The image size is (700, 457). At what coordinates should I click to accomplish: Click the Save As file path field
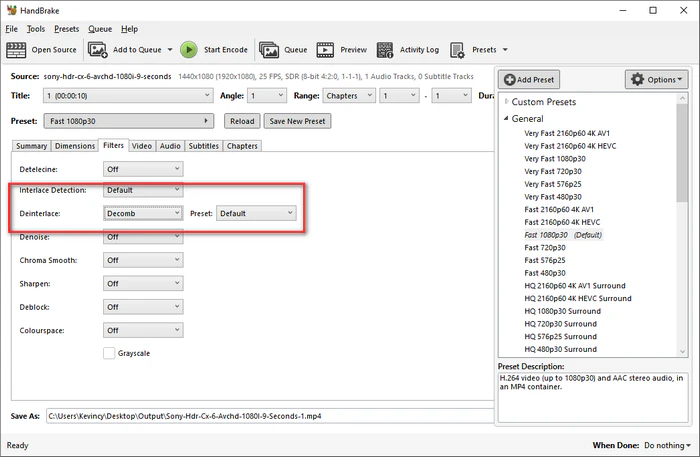tap(270, 416)
